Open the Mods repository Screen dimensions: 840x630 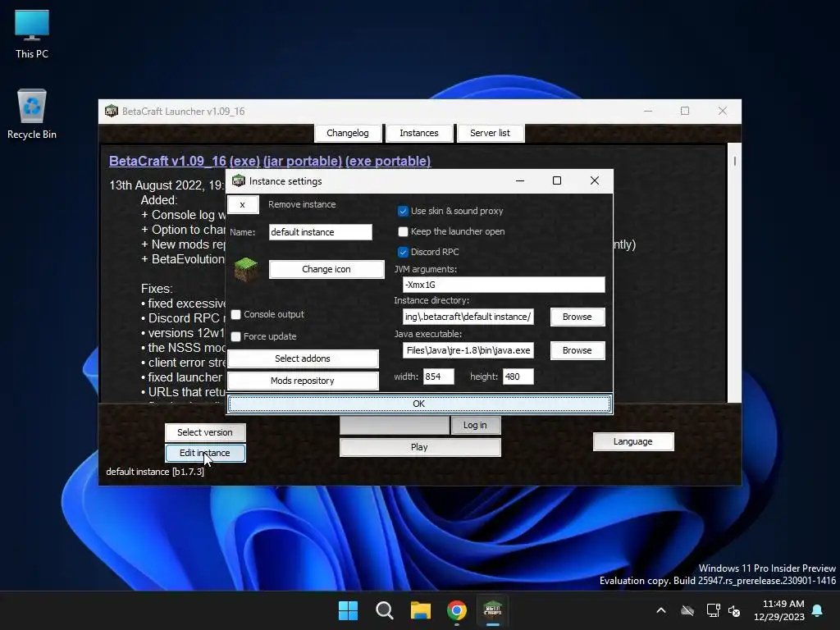click(x=303, y=381)
